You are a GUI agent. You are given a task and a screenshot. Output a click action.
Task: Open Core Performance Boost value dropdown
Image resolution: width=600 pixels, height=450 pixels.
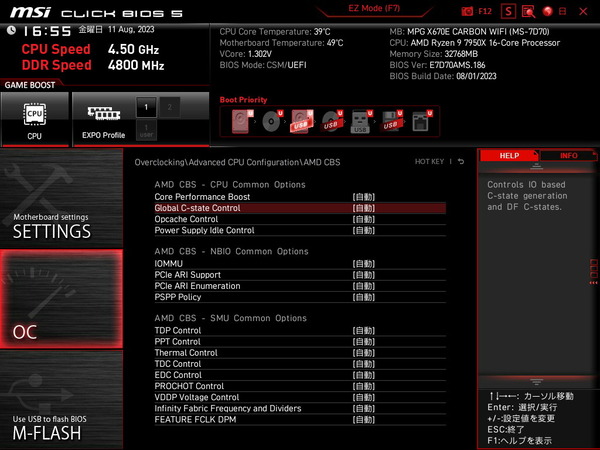(364, 197)
